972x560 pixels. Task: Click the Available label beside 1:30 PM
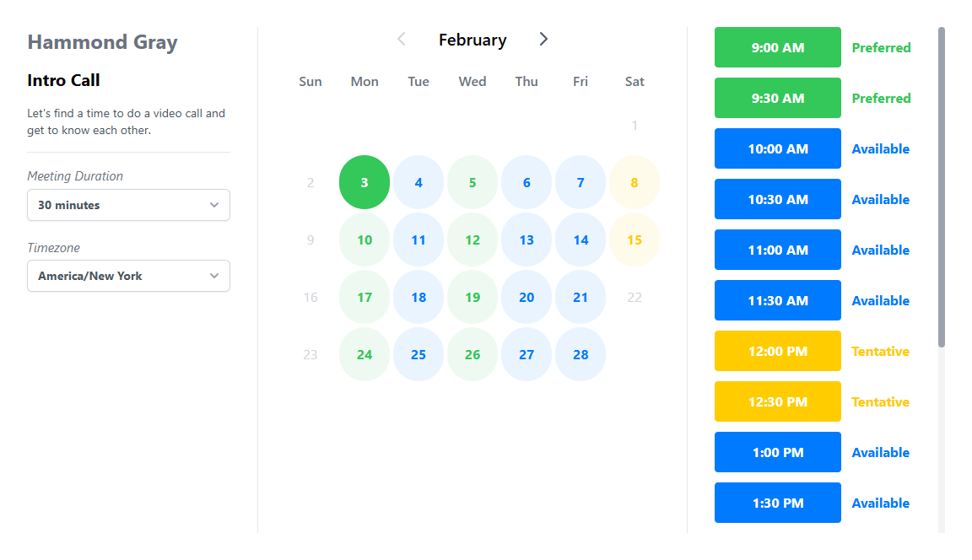point(880,503)
